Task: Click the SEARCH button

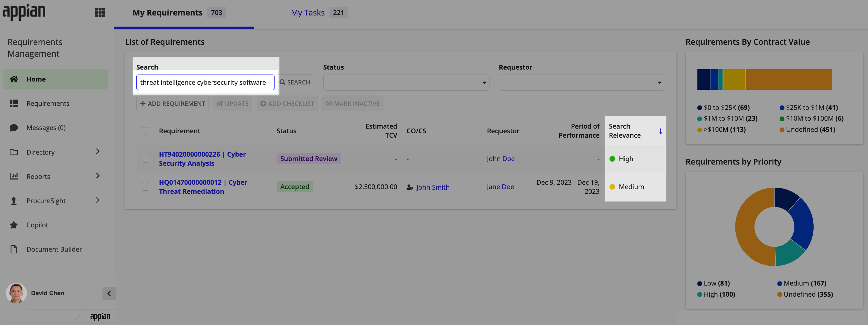Action: [296, 82]
